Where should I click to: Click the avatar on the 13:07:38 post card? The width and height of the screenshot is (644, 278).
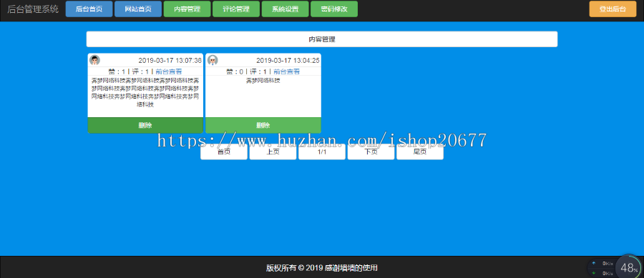click(x=94, y=60)
